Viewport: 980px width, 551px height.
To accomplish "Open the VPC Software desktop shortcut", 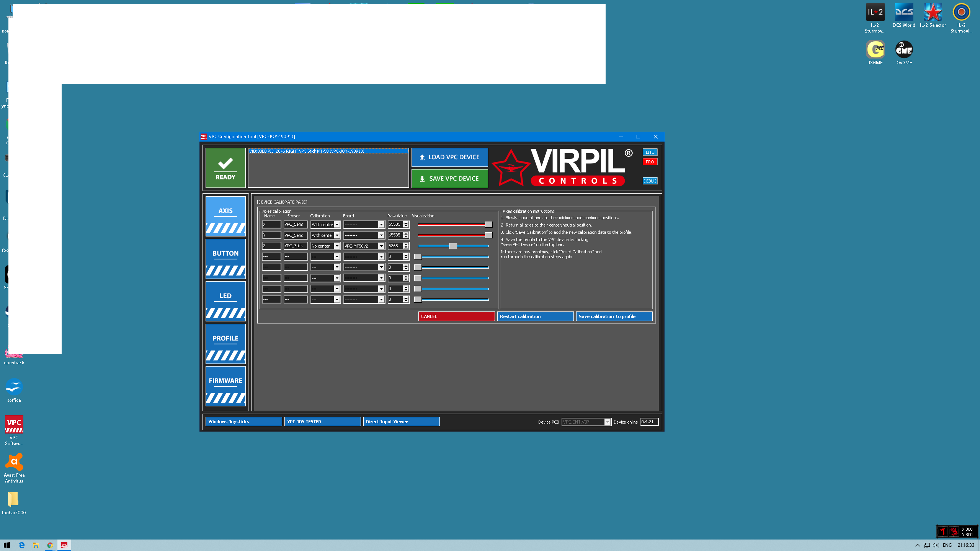I will pos(14,430).
